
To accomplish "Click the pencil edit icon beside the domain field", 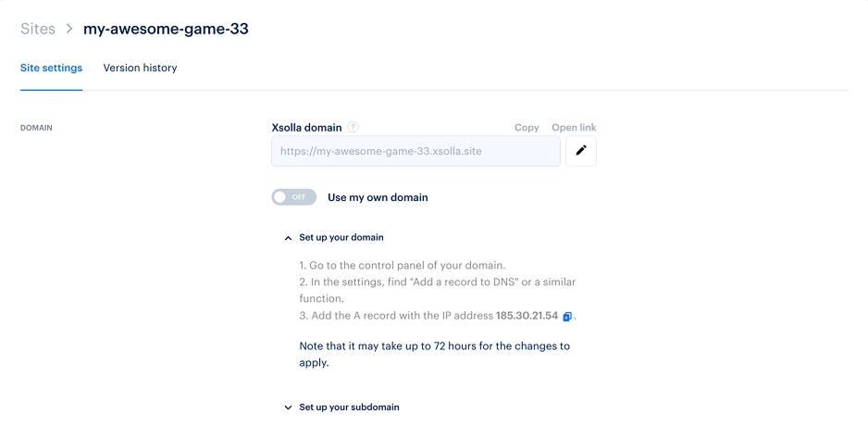I will point(581,151).
